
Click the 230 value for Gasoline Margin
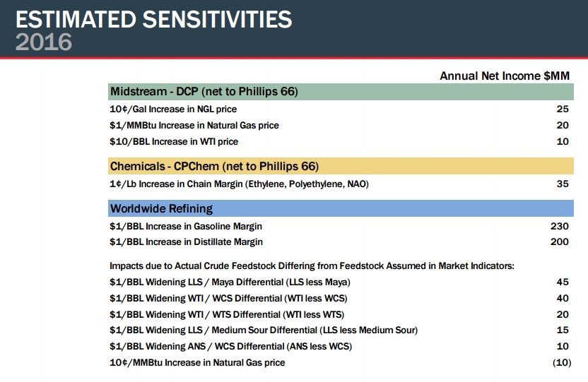(x=559, y=226)
